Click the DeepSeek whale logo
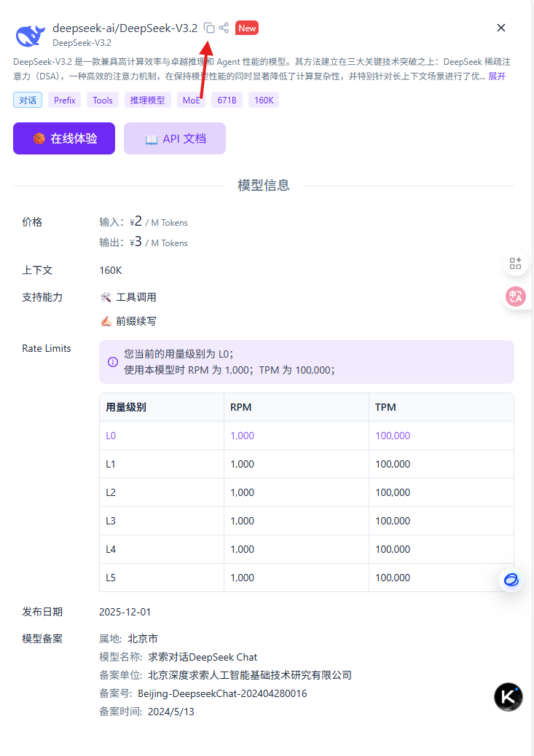The image size is (534, 756). click(x=29, y=35)
